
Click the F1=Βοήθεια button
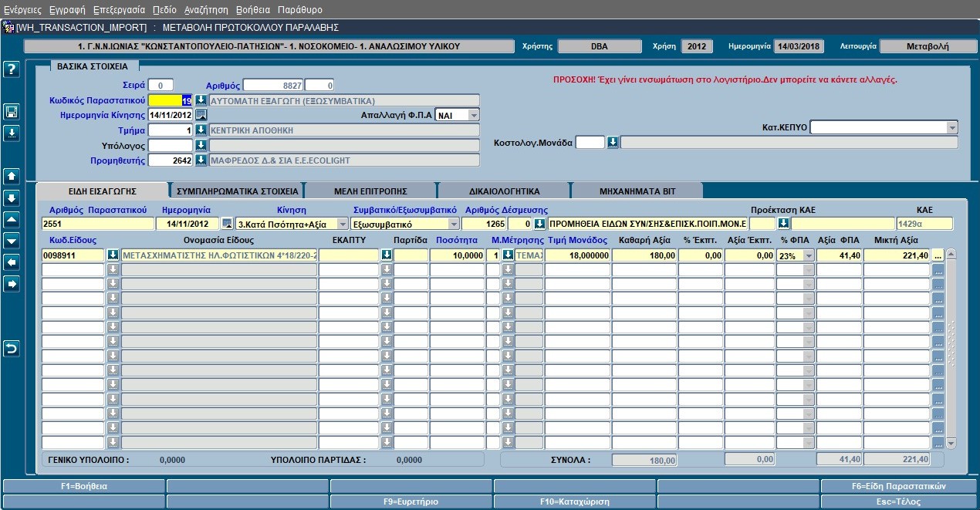pos(84,486)
